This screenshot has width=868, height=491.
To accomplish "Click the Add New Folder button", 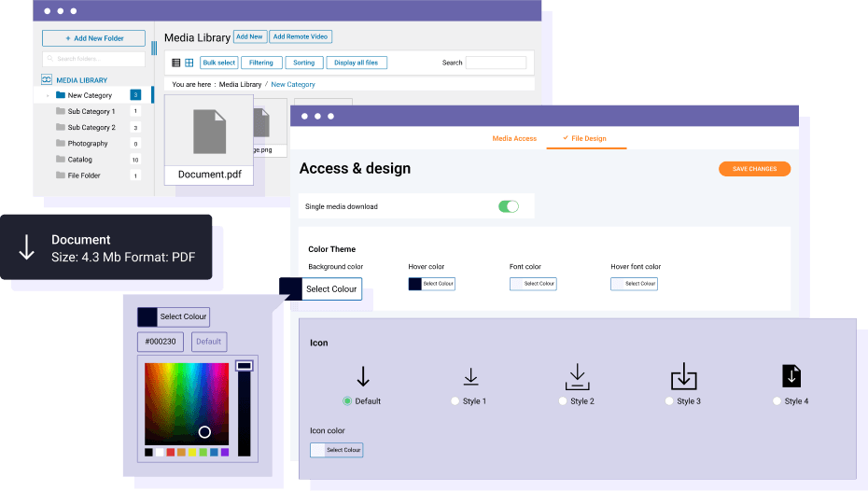I will (93, 38).
